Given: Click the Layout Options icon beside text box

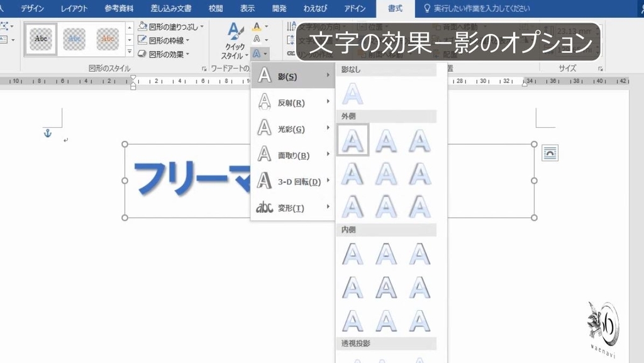Looking at the screenshot, I should (x=550, y=153).
